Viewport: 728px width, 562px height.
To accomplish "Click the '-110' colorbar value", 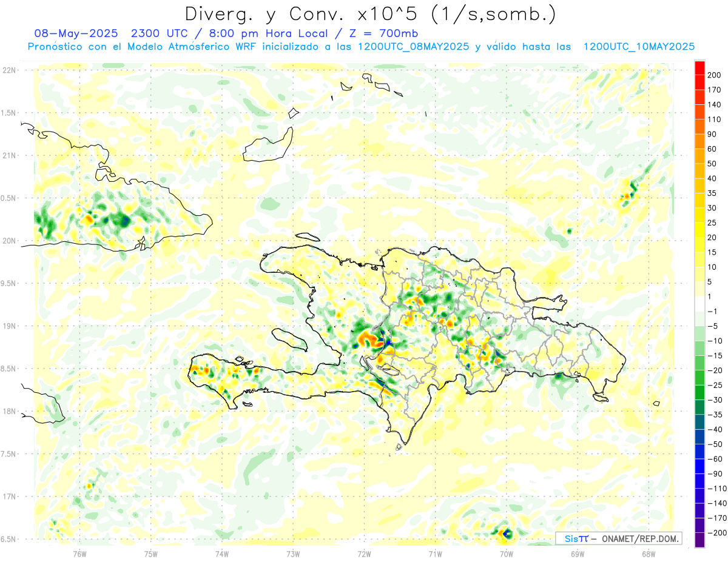I will 716,488.
